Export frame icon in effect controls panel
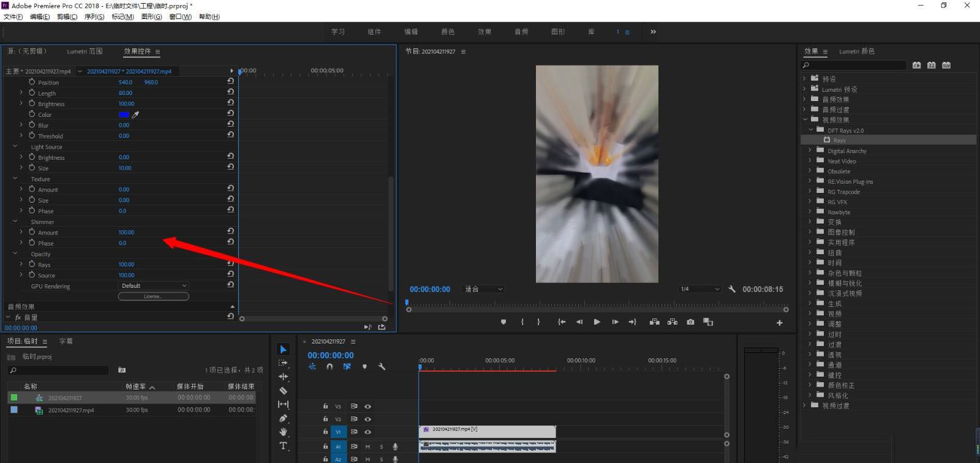980x463 pixels. click(x=382, y=327)
